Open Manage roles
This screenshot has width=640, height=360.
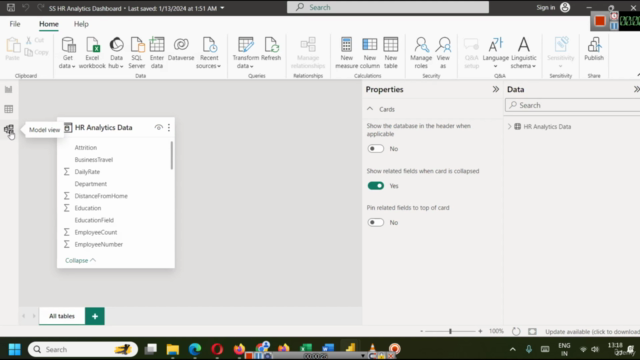421,53
